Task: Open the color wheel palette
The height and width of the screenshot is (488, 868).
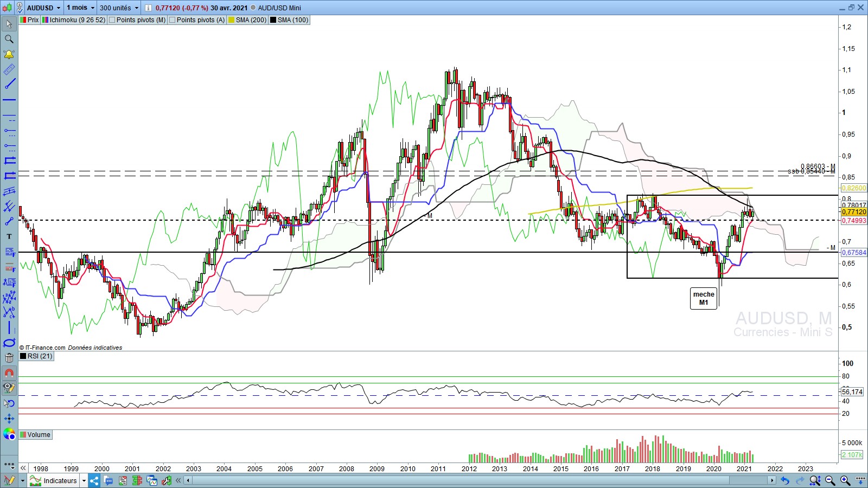Action: tap(9, 434)
